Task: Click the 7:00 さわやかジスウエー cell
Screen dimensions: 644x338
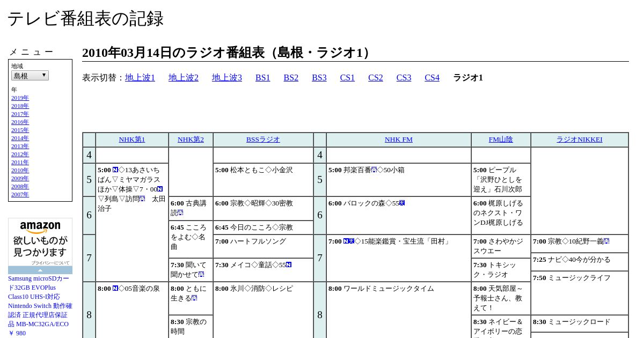Action: 501,246
